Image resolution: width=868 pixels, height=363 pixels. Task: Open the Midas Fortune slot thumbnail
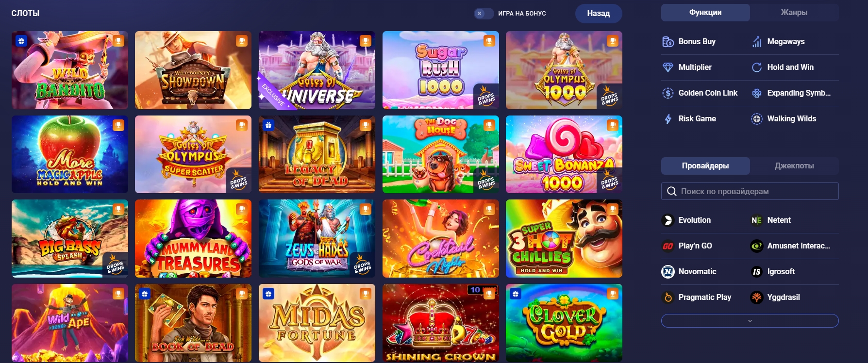(317, 323)
